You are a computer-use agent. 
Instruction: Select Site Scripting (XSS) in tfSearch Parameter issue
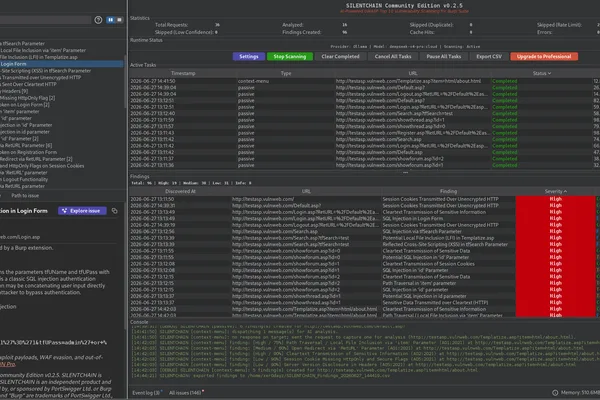pyautogui.click(x=46, y=71)
